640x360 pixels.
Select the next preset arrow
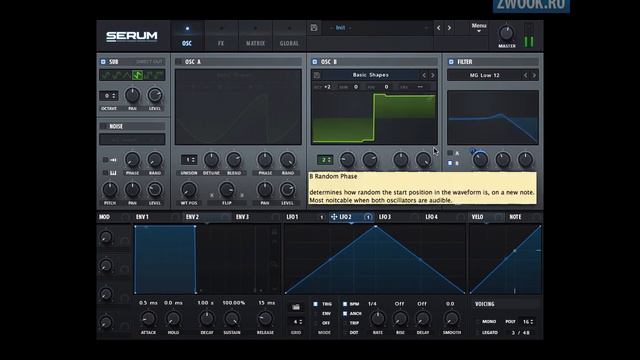tap(449, 28)
